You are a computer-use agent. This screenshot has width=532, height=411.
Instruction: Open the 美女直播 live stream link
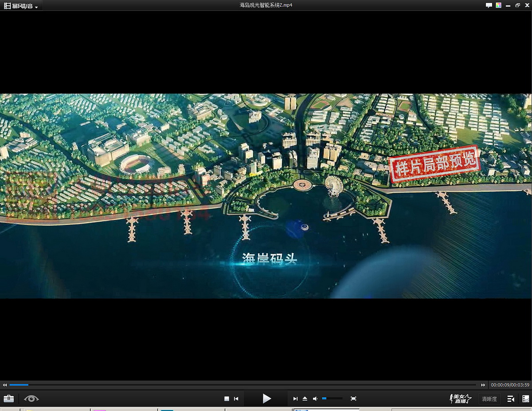[460, 399]
